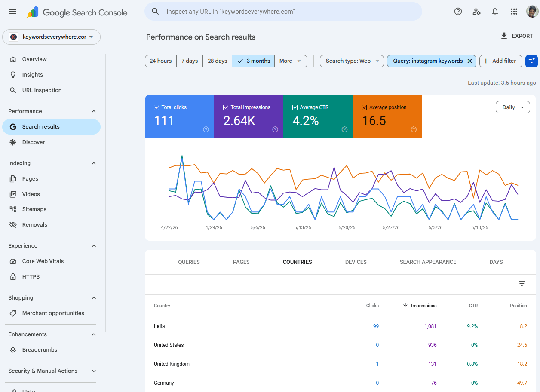
Task: Collapse the Enhancements sidebar section
Action: (94, 334)
